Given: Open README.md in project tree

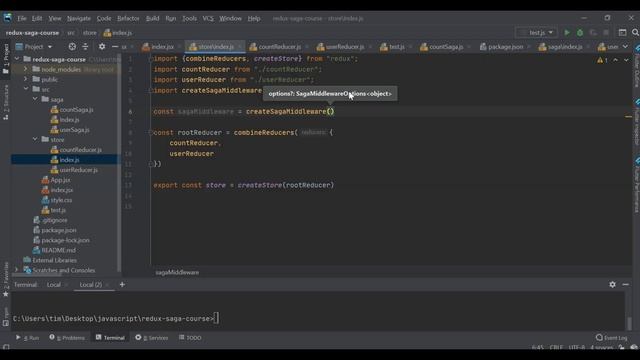Looking at the screenshot, I should tap(58, 250).
